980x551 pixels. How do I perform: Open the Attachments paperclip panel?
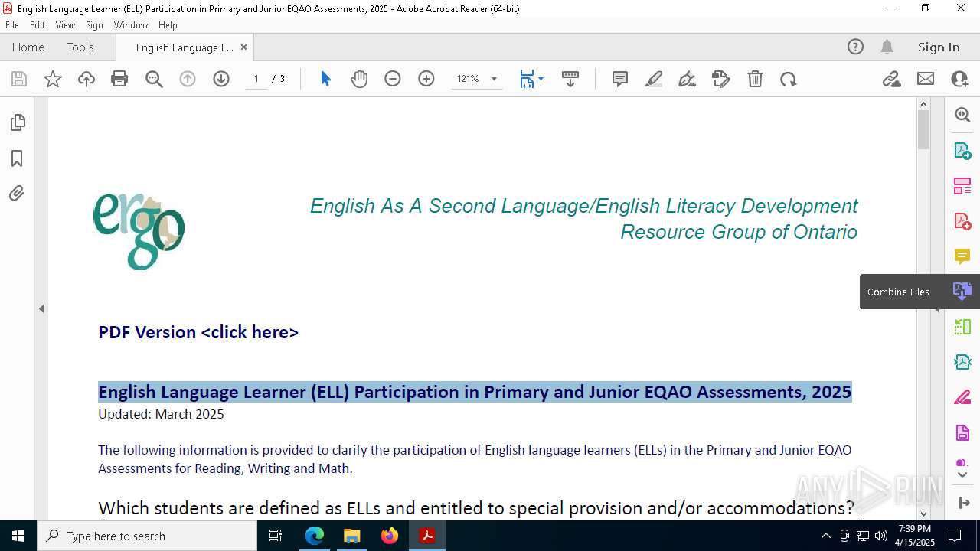(17, 194)
